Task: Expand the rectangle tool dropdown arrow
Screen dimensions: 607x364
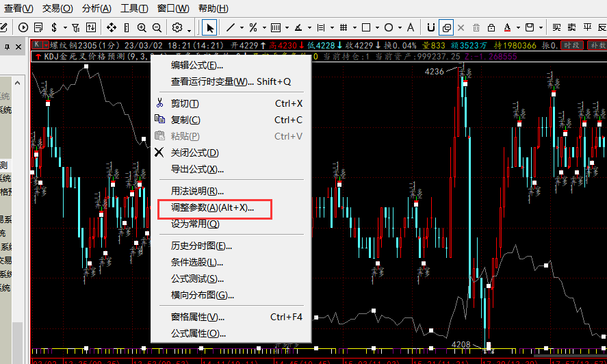Action: 378,28
